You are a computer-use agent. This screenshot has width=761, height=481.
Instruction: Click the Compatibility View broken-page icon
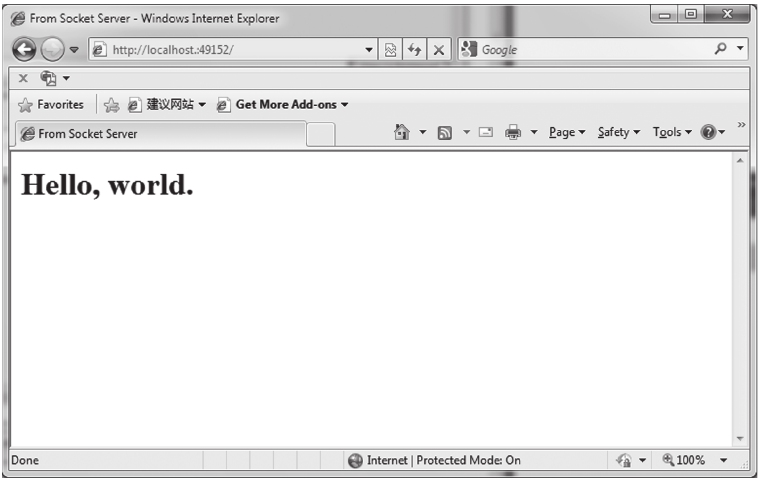pos(390,50)
